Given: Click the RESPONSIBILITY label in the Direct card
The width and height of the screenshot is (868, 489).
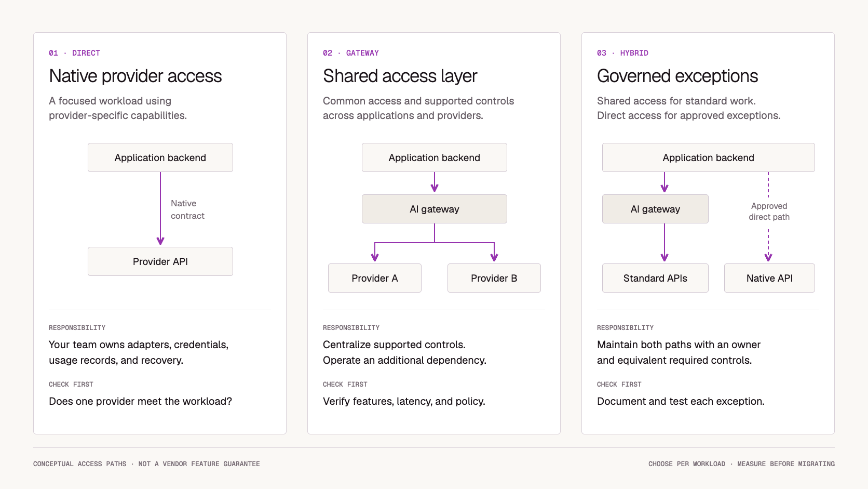Looking at the screenshot, I should point(77,328).
